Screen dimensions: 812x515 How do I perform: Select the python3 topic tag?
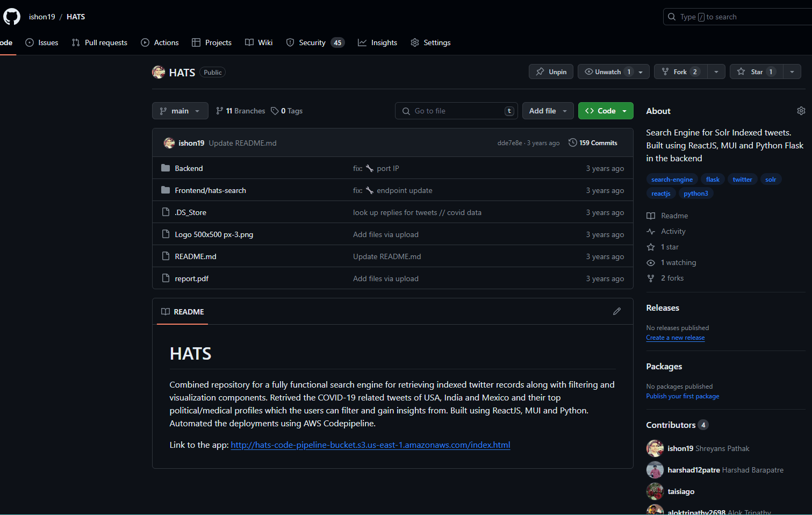coord(695,194)
